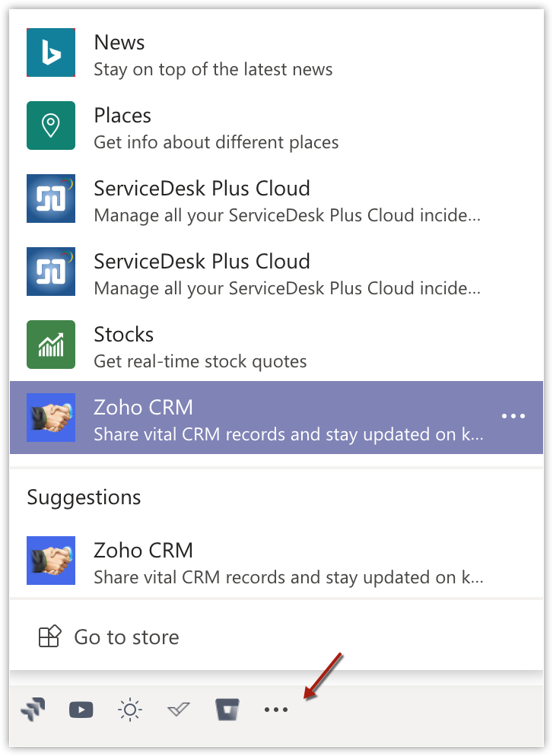This screenshot has width=553, height=756.
Task: Open the YouTube app in the toolbar
Action: pyautogui.click(x=81, y=710)
